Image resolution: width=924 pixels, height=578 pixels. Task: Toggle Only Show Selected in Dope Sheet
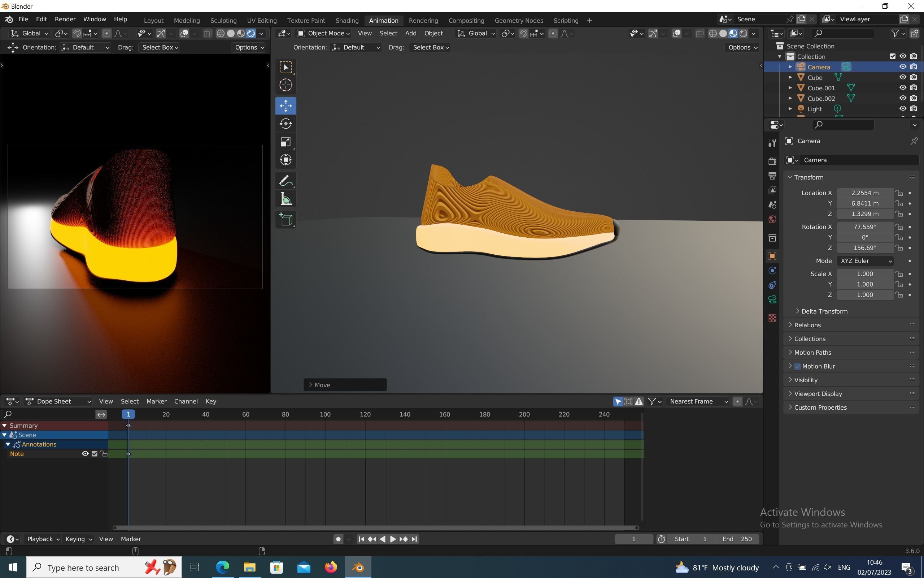[x=618, y=401]
